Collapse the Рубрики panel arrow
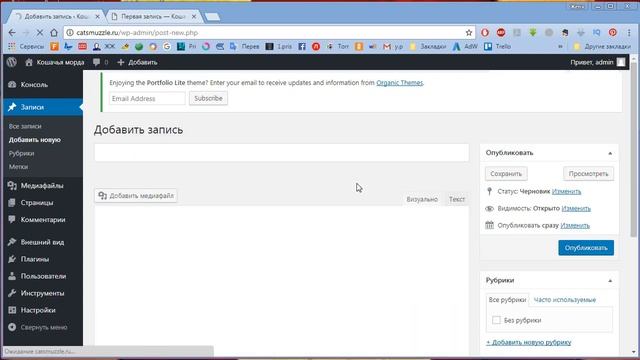This screenshot has height=360, width=640. click(610, 281)
